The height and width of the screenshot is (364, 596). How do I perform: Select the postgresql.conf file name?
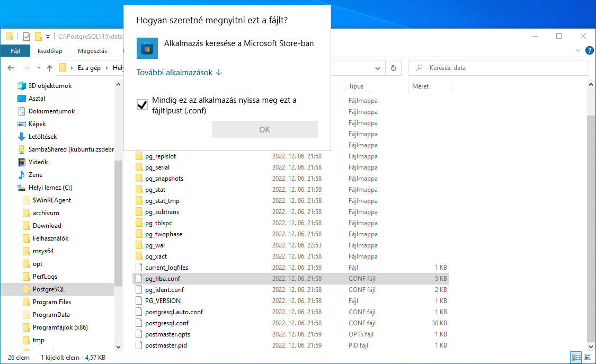[167, 323]
